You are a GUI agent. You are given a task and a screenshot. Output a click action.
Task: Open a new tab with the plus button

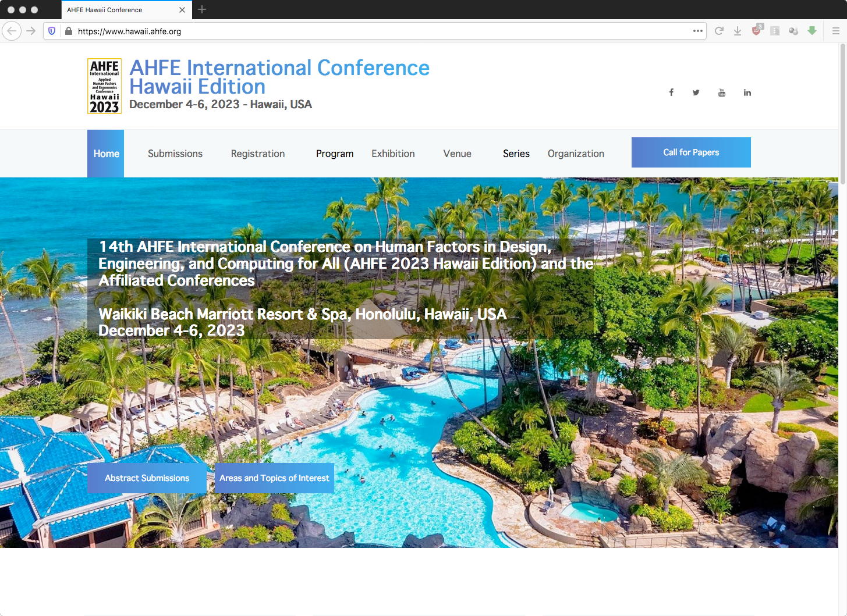coord(202,9)
